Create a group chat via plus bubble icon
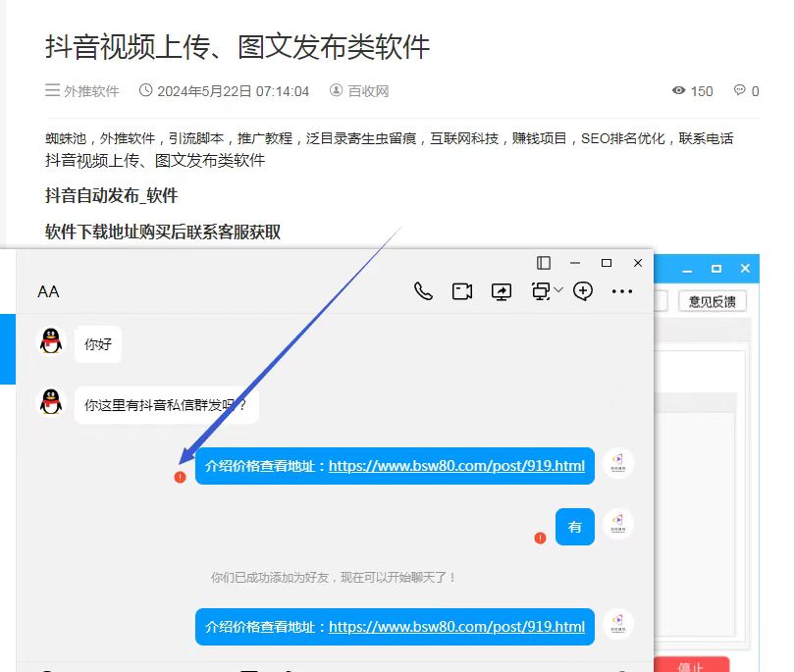 click(583, 291)
